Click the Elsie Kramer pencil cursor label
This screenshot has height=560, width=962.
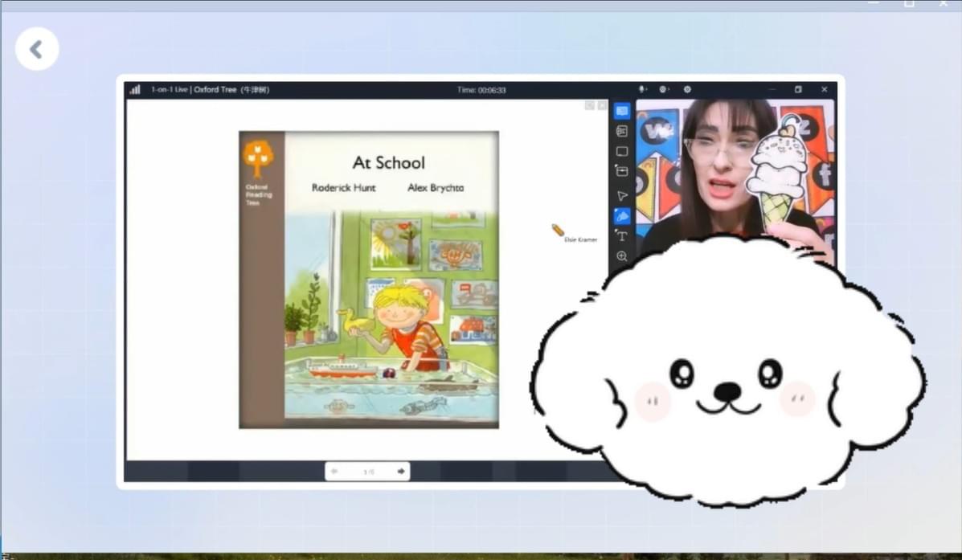click(579, 239)
